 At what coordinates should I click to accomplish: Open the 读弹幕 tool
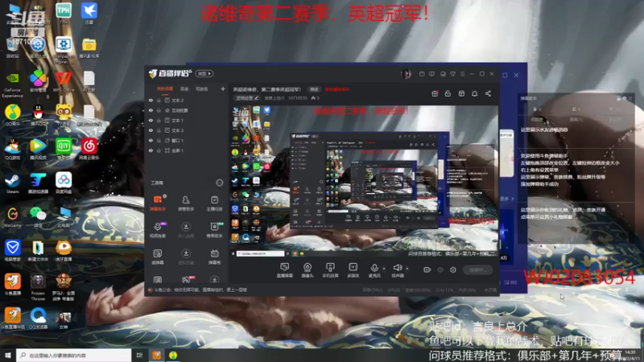pyautogui.click(x=158, y=257)
